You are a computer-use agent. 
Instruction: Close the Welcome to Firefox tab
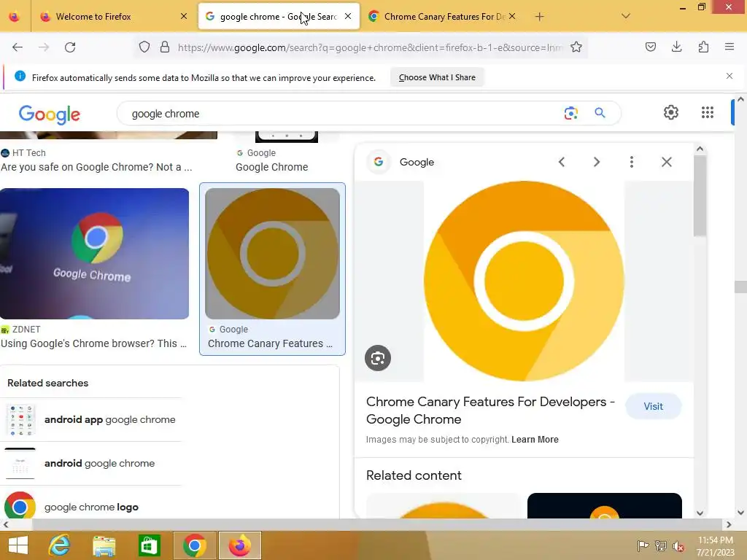184,16
